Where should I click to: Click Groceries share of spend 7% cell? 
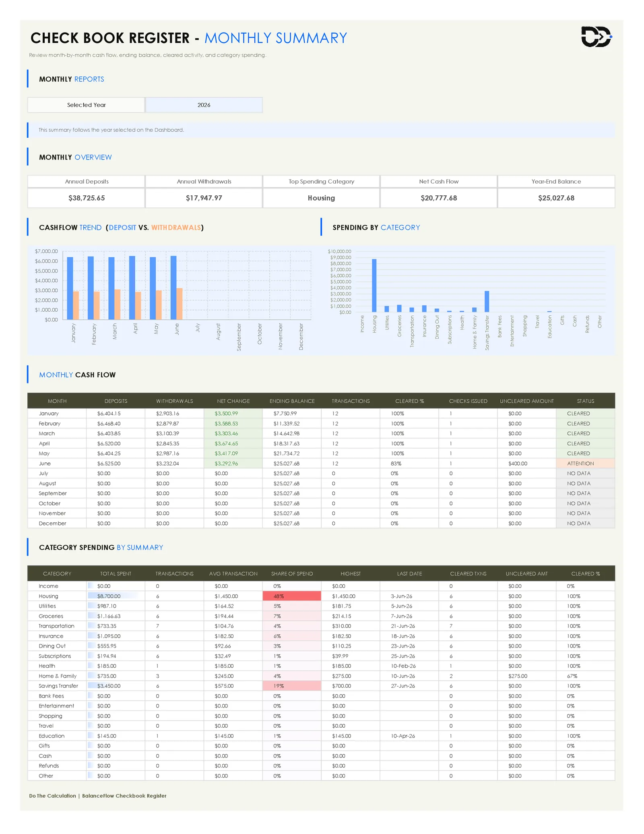tap(292, 616)
